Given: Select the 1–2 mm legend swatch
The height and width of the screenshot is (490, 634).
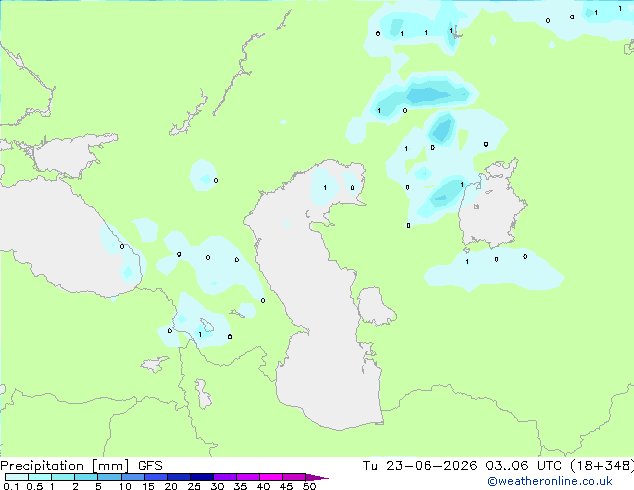Looking at the screenshot, I should (x=63, y=477).
